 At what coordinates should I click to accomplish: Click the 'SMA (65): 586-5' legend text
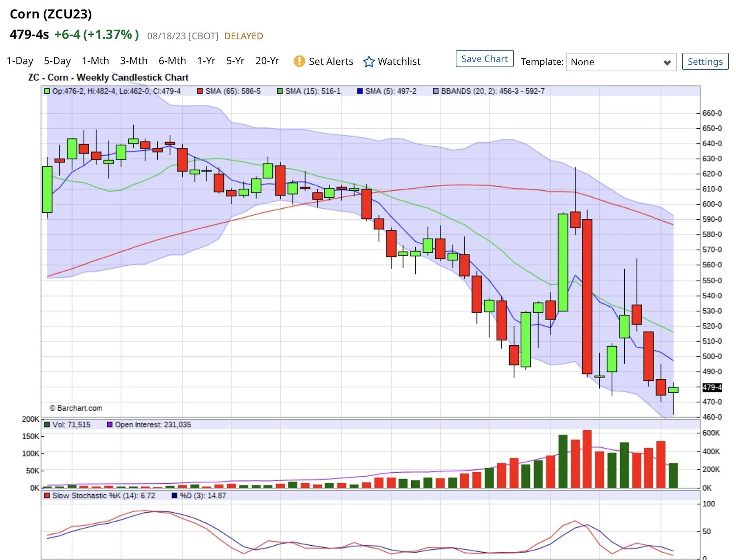[x=233, y=91]
